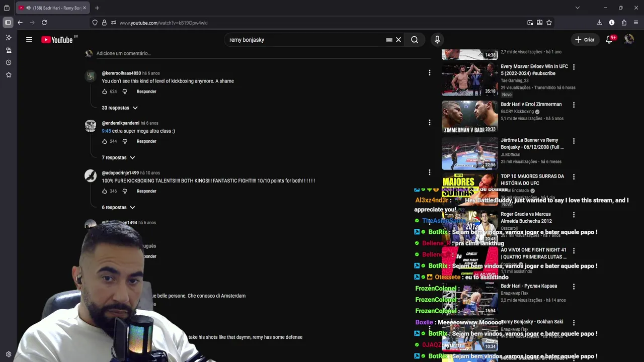The image size is (644, 362).
Task: Open the @adopodrinje1499 channel link
Action: point(120,173)
